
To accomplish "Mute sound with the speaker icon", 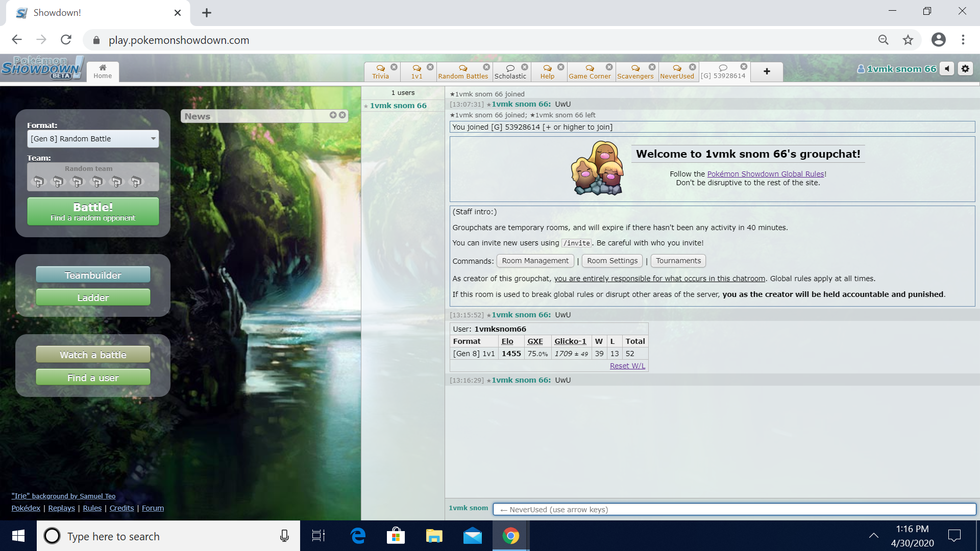I will tap(947, 69).
